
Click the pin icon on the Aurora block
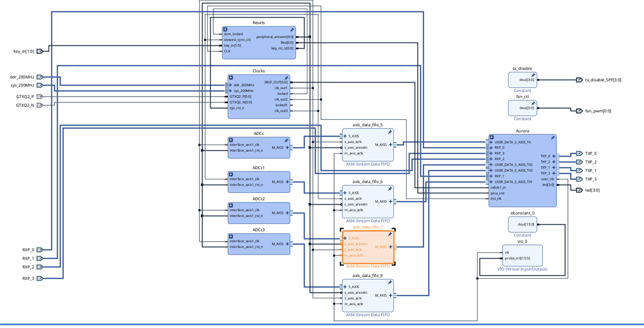[x=552, y=138]
